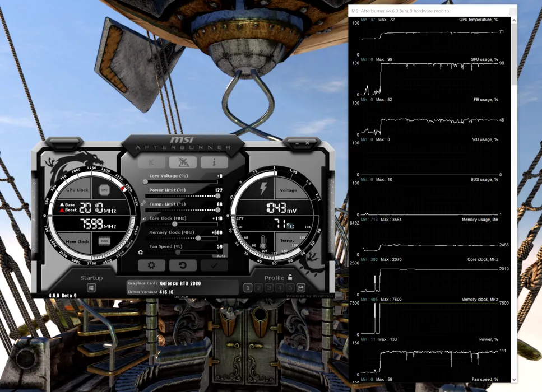Click the mV voltage readout in the right gauge
Viewport: 542px width, 392px height.
pos(281,208)
